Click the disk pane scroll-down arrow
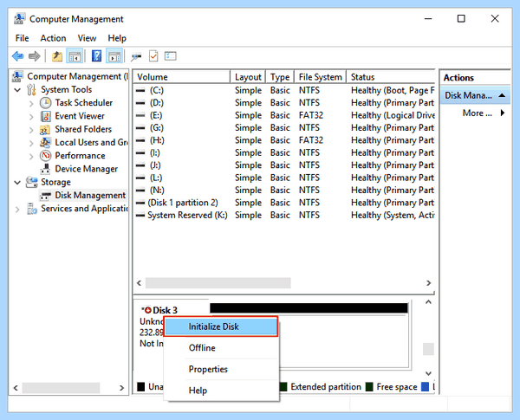 pyautogui.click(x=428, y=373)
